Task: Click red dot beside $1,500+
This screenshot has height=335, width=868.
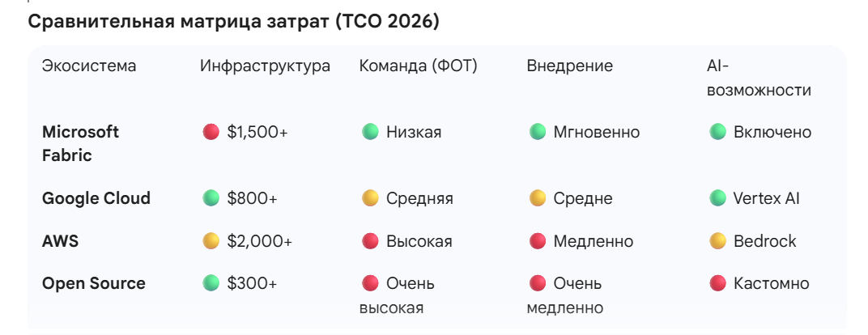Action: [211, 132]
